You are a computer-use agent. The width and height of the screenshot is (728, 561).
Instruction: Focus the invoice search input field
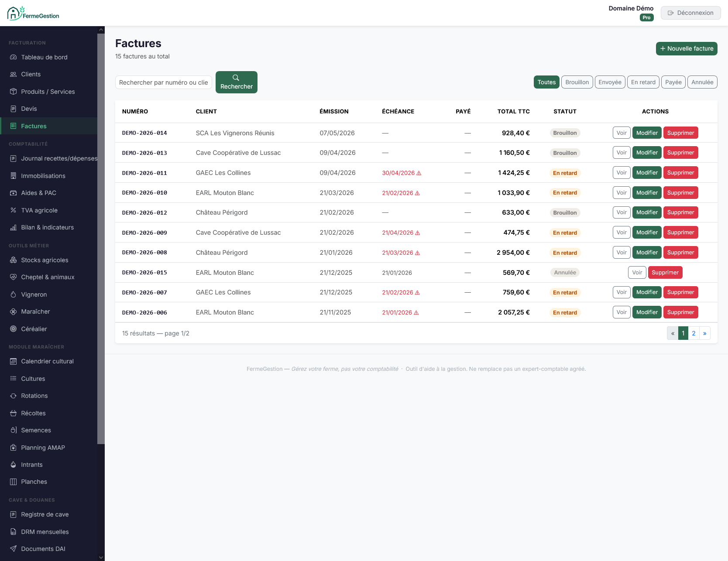164,82
